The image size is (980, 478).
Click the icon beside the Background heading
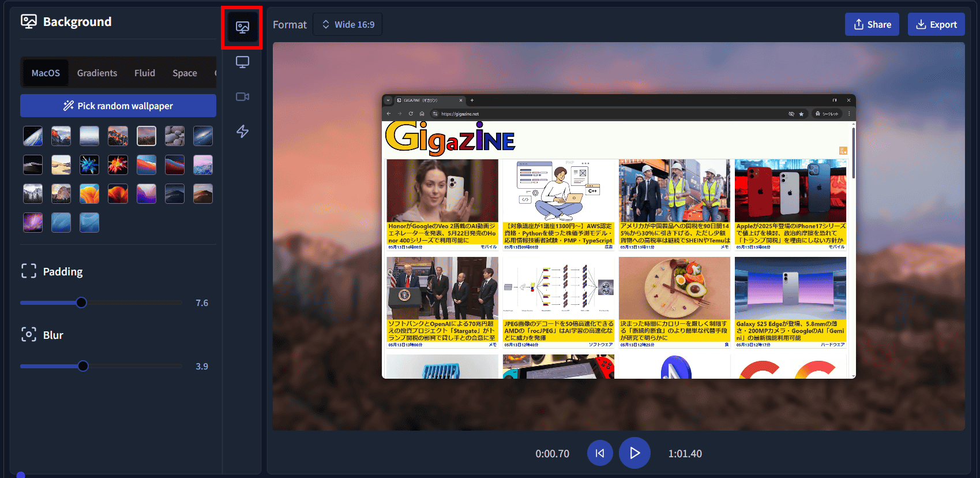coord(29,22)
